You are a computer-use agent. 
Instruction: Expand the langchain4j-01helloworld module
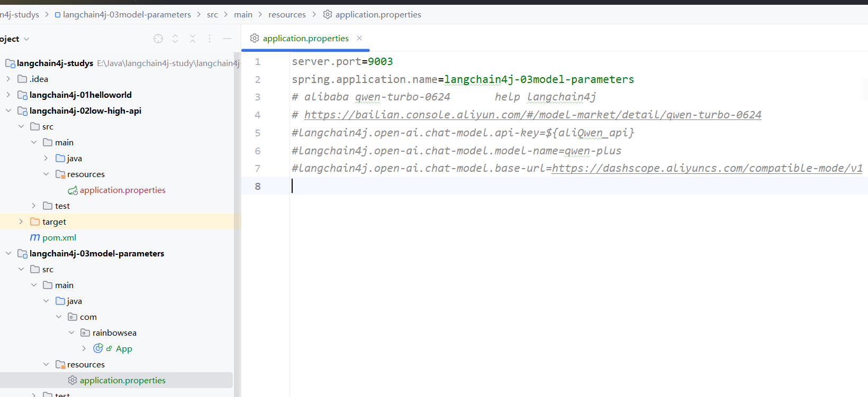(x=8, y=95)
